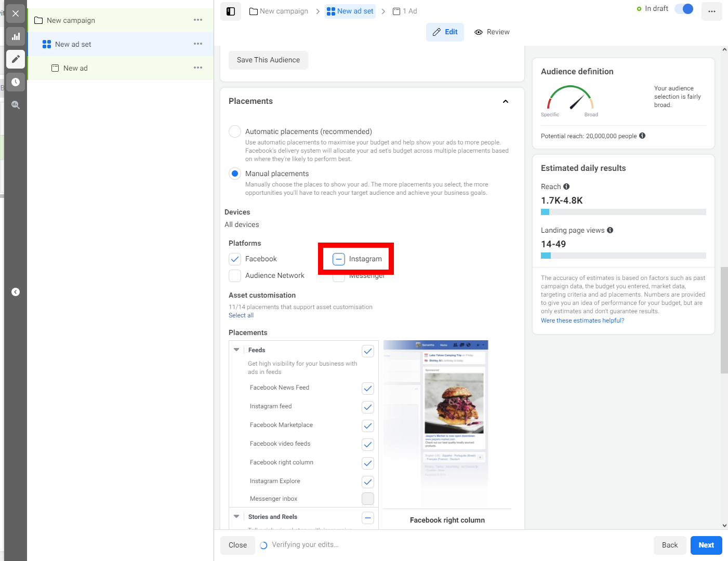
Task: Collapse the Placements section chevron
Action: 506,101
